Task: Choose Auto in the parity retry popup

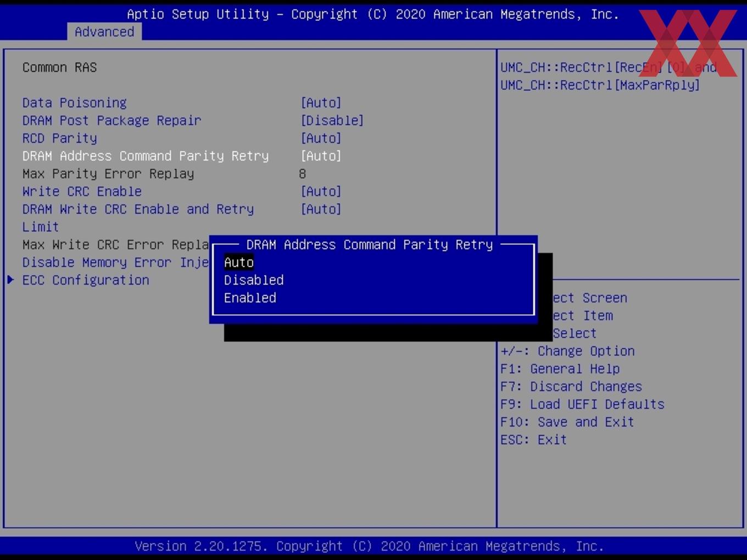Action: pyautogui.click(x=239, y=262)
